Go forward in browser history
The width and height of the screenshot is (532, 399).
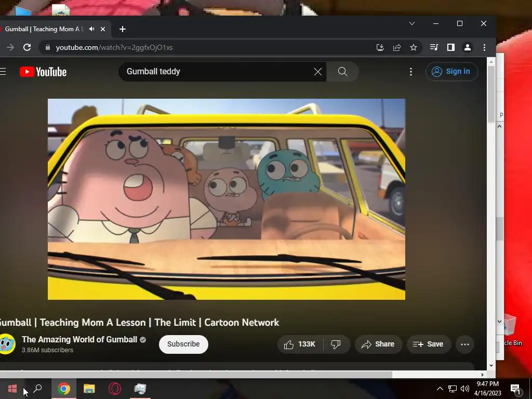pyautogui.click(x=10, y=47)
